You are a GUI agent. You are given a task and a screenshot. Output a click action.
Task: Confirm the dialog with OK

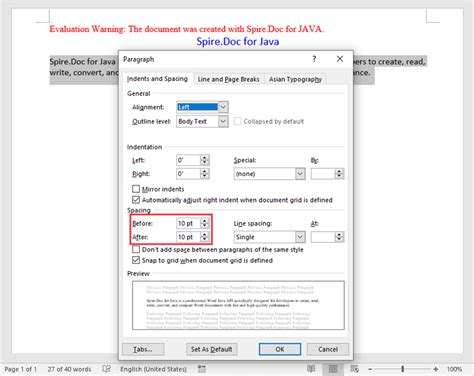tap(280, 349)
